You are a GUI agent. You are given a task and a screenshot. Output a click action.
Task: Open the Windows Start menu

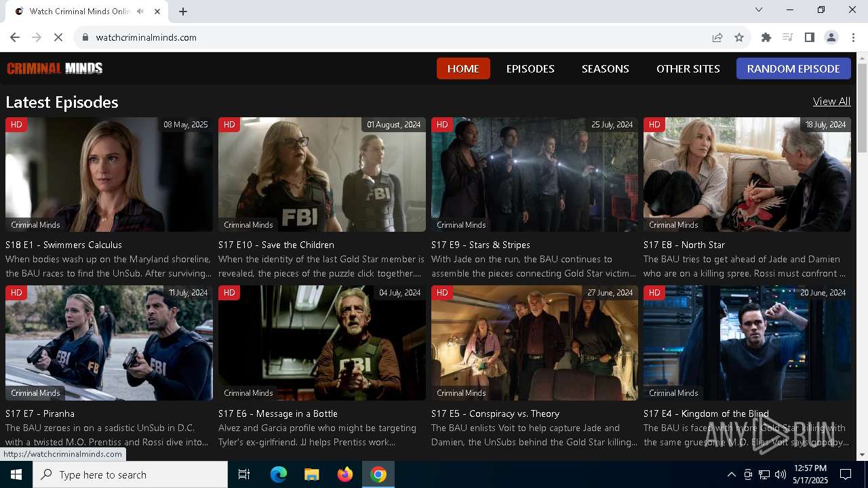(16, 474)
